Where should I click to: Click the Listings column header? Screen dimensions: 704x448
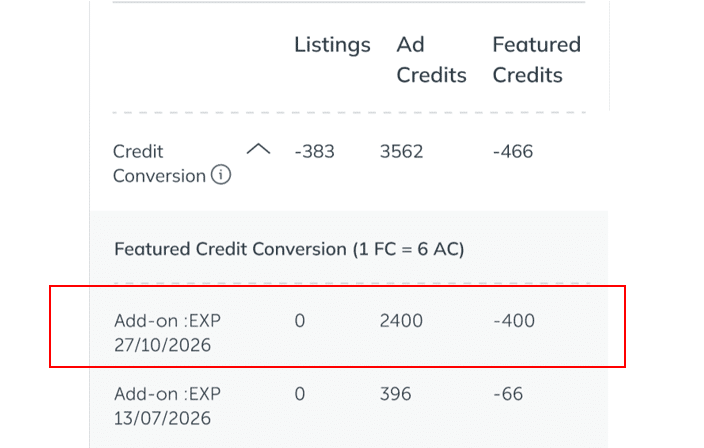point(332,45)
